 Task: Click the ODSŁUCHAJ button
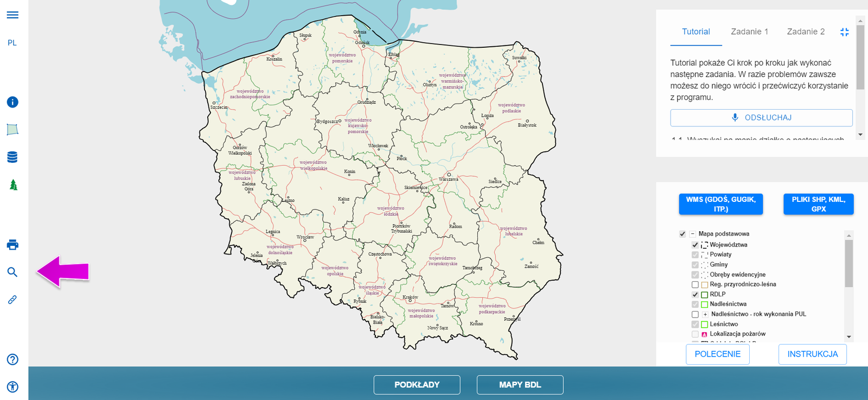coord(761,118)
